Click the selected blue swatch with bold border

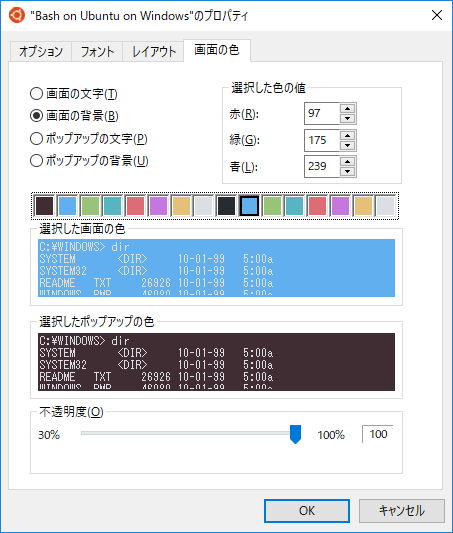pyautogui.click(x=249, y=206)
